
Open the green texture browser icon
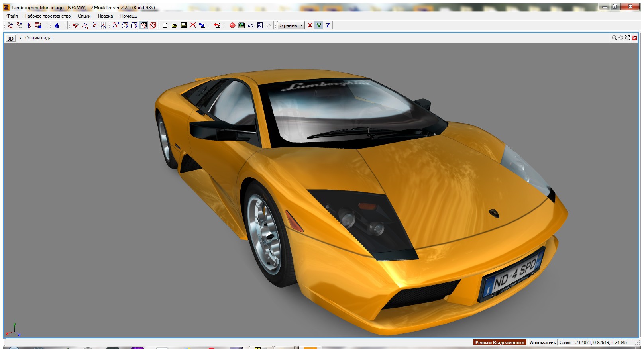(241, 25)
